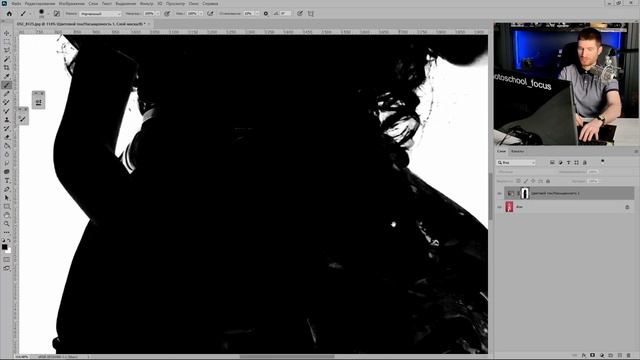The image size is (640, 360).
Task: Swap foreground and background colors
Action: pos(9,240)
